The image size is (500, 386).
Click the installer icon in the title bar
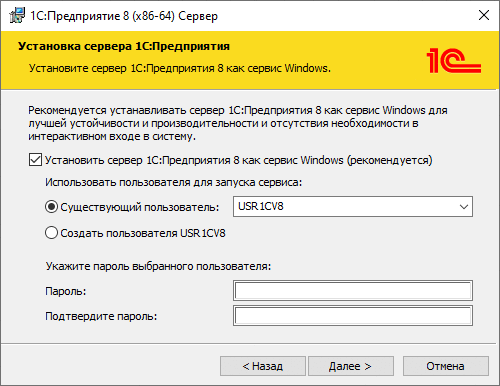[x=17, y=15]
